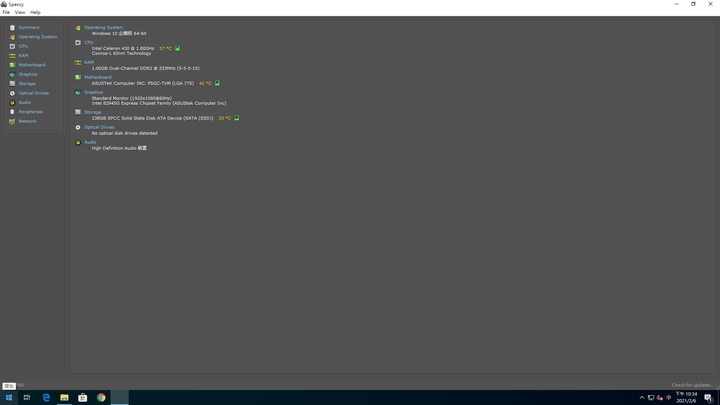Click the Storage drive sidebar icon
The height and width of the screenshot is (405, 720).
coord(12,84)
